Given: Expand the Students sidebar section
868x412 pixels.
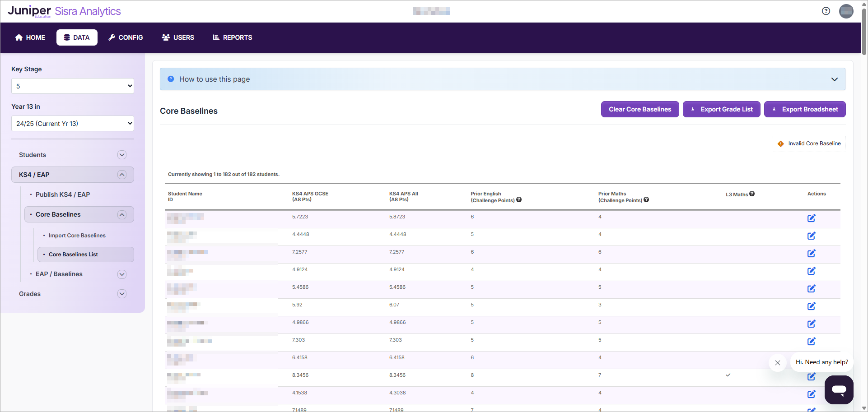Looking at the screenshot, I should point(121,155).
